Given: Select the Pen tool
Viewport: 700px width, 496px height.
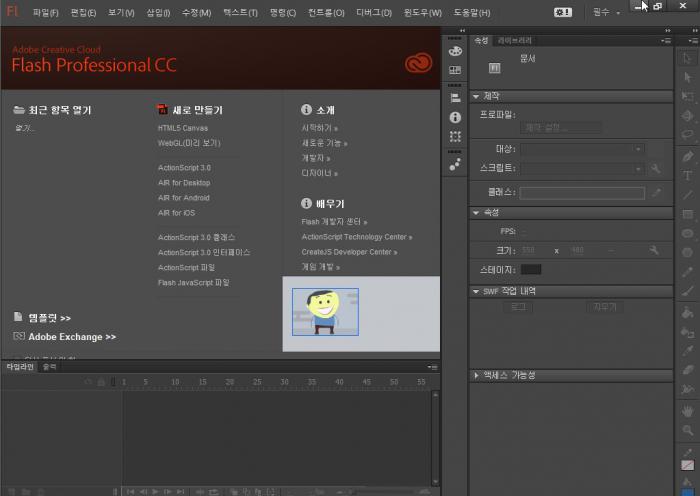Looking at the screenshot, I should click(687, 156).
